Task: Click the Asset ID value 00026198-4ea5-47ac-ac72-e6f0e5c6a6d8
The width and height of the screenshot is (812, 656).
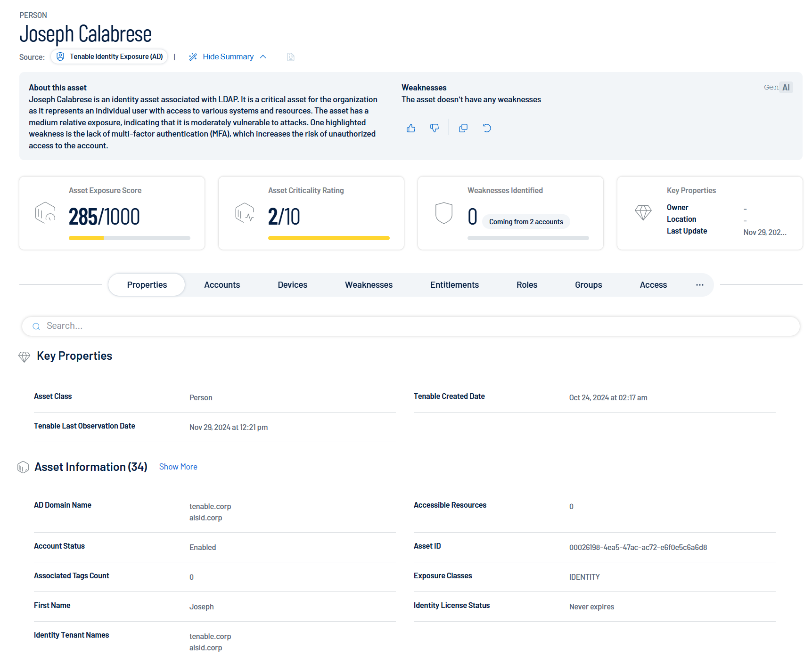Action: point(638,548)
